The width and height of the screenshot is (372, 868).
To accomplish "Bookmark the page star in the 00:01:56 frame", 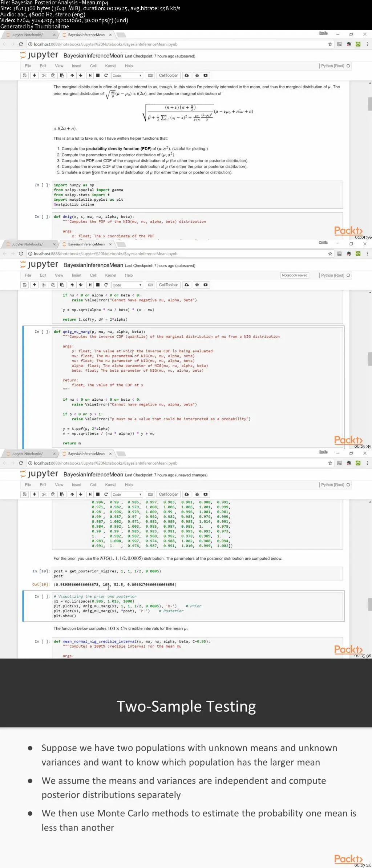I will pos(330,44).
